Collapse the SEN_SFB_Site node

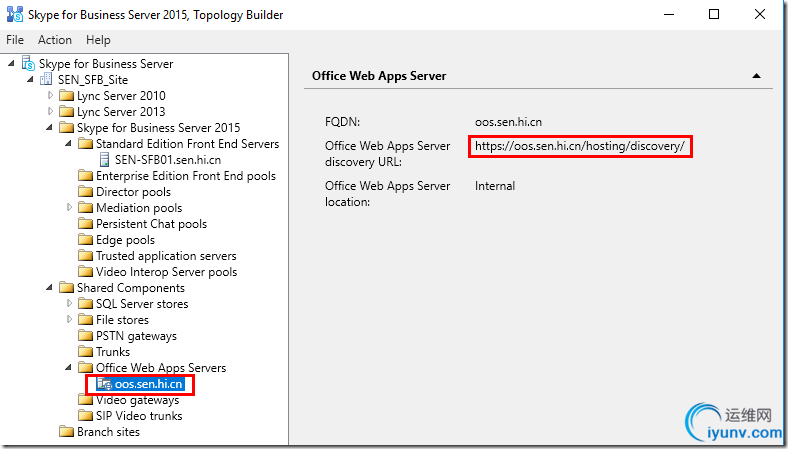(30, 79)
